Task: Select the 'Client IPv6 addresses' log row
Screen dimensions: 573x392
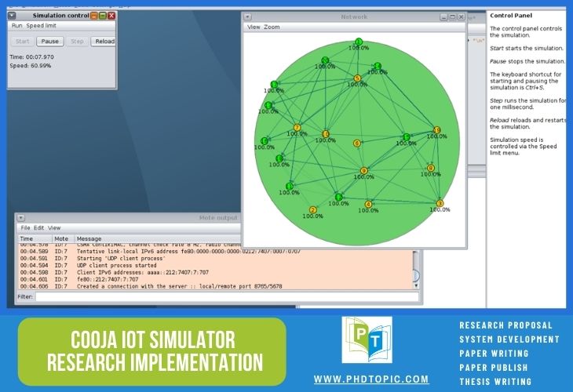Action: click(216, 272)
